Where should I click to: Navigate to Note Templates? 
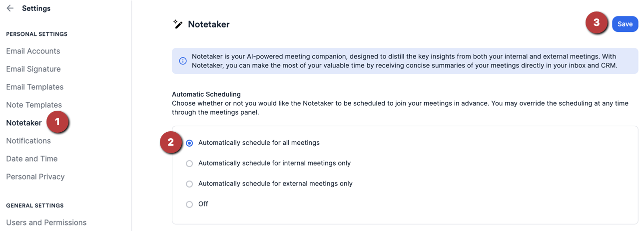click(x=34, y=105)
